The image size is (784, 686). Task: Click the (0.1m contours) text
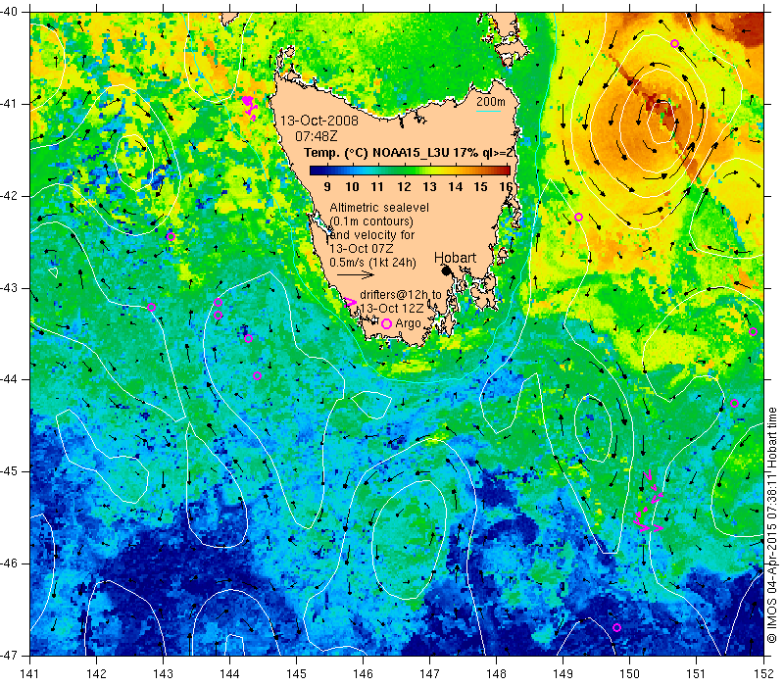pos(371,221)
